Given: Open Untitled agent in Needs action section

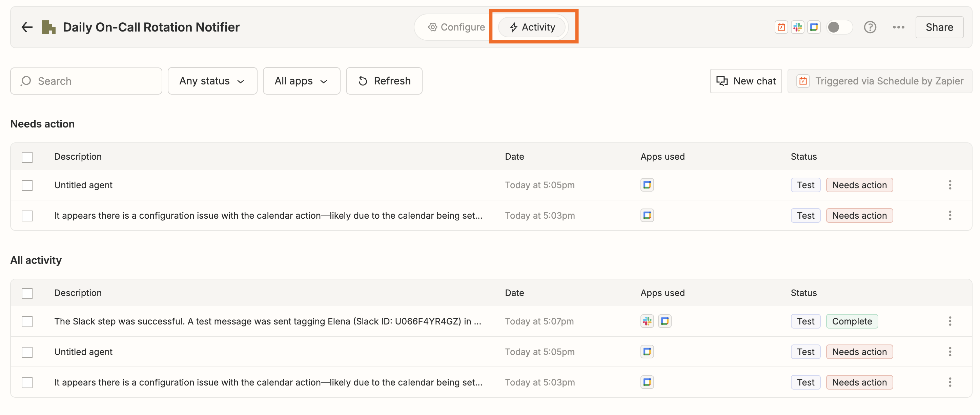Looking at the screenshot, I should 83,185.
